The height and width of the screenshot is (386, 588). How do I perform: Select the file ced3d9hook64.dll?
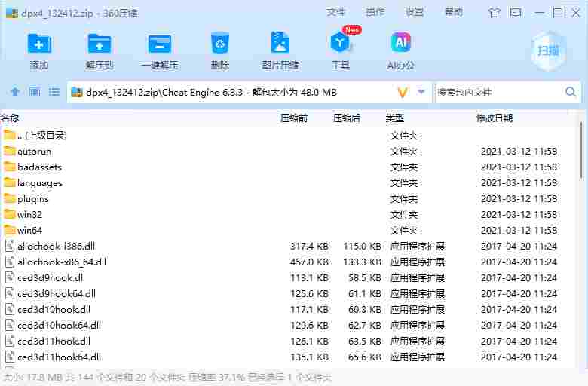[289, 294]
